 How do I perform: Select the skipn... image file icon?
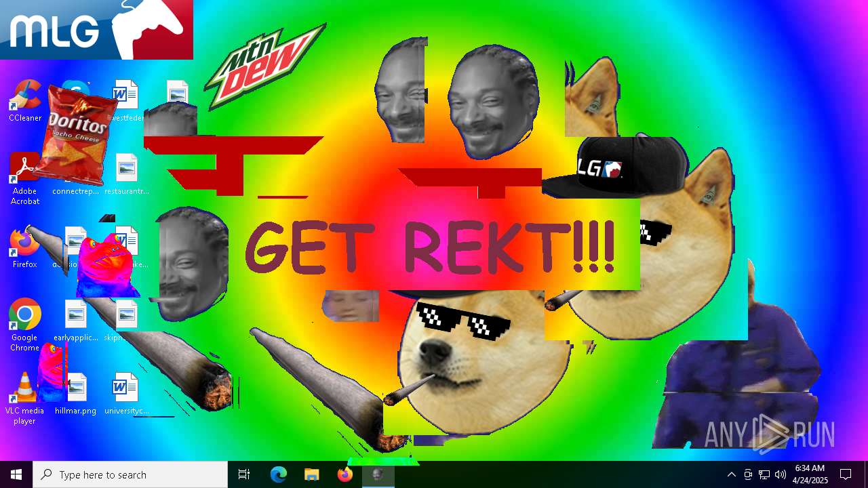click(126, 321)
